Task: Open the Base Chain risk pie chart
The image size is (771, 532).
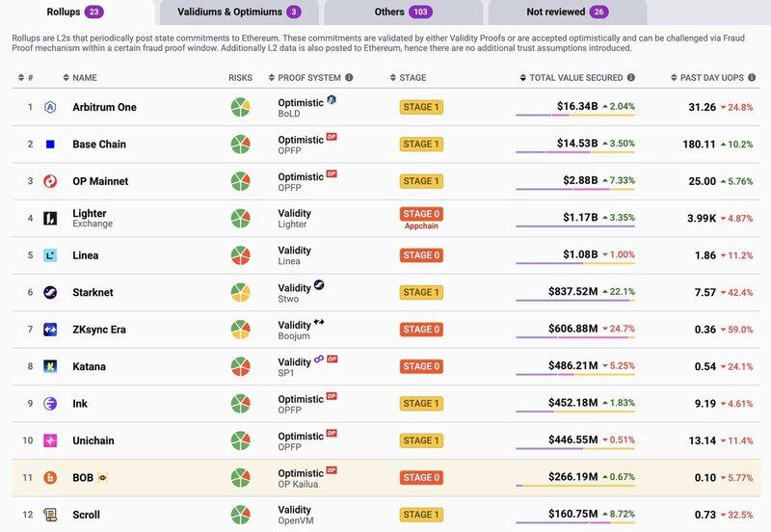Action: click(x=240, y=145)
